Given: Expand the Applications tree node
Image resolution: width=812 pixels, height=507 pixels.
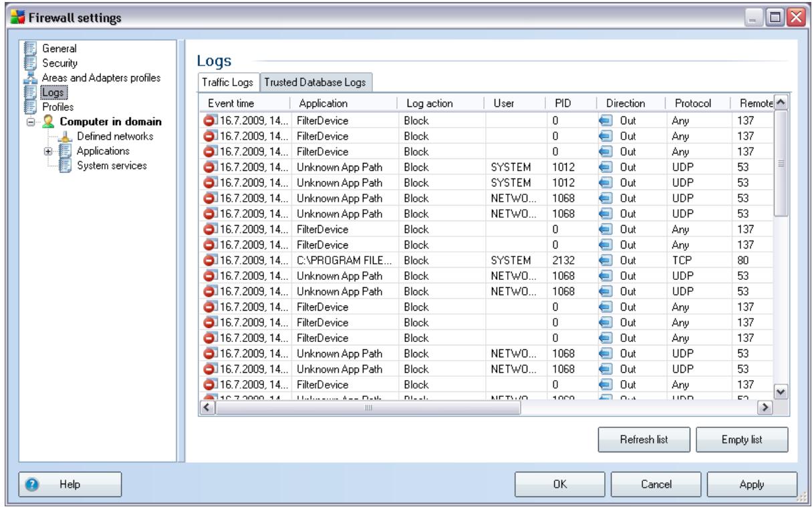Looking at the screenshot, I should tap(49, 151).
